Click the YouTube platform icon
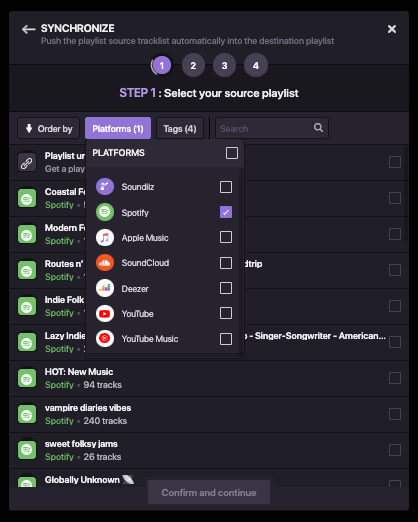 [x=105, y=314]
